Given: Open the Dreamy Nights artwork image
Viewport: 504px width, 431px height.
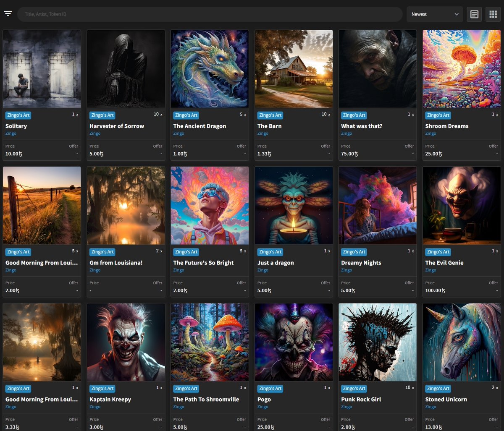Looking at the screenshot, I should [378, 206].
